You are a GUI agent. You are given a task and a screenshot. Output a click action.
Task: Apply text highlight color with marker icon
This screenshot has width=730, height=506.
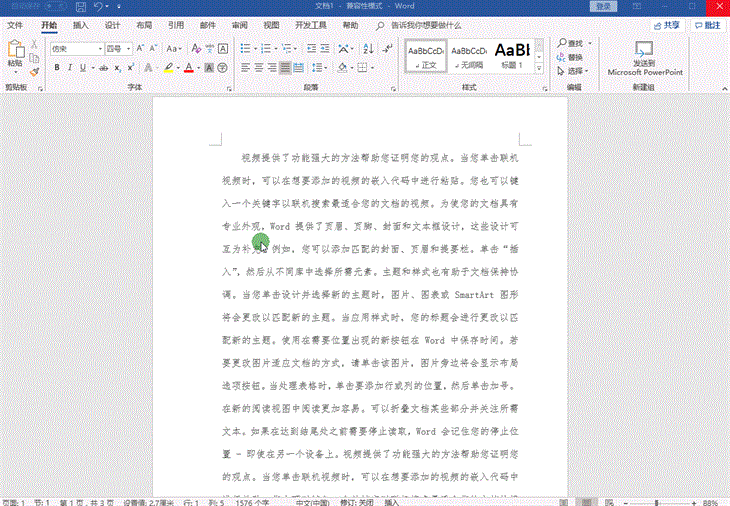(x=168, y=68)
